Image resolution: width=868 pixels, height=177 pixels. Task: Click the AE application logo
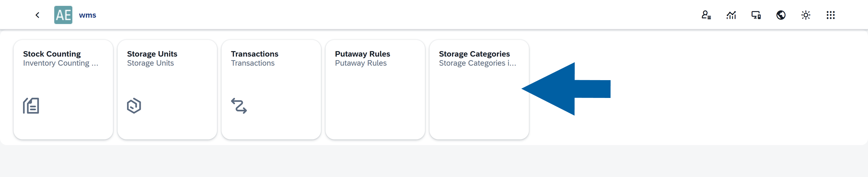(x=63, y=15)
